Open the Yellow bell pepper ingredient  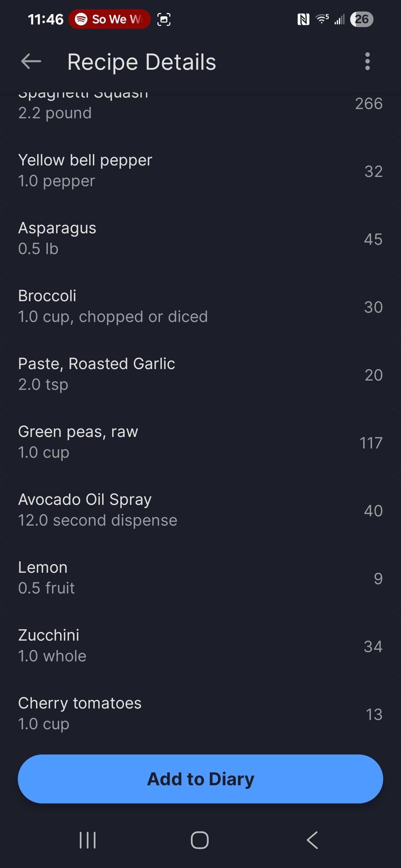200,171
